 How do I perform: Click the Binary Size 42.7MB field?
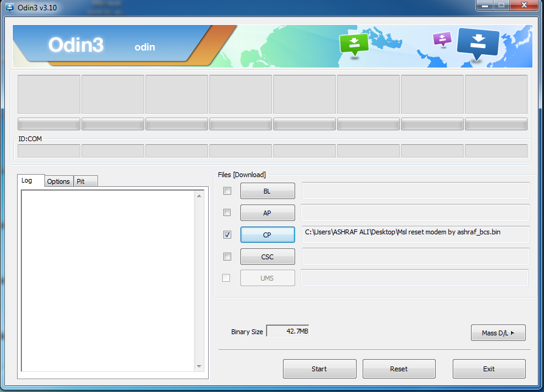(288, 331)
